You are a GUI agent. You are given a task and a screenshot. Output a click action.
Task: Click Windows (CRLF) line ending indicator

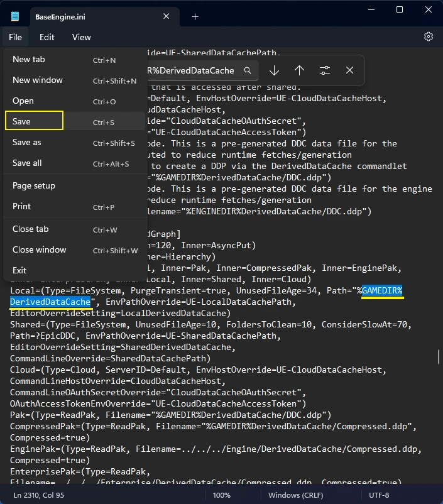click(296, 495)
